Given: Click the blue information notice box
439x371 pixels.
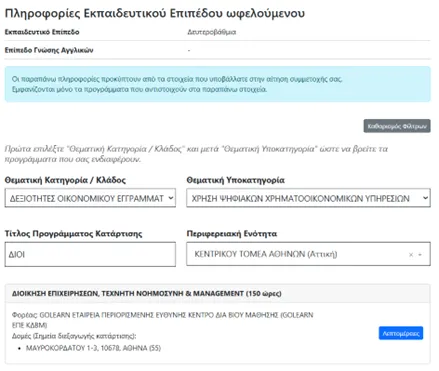Looking at the screenshot, I should point(217,84).
